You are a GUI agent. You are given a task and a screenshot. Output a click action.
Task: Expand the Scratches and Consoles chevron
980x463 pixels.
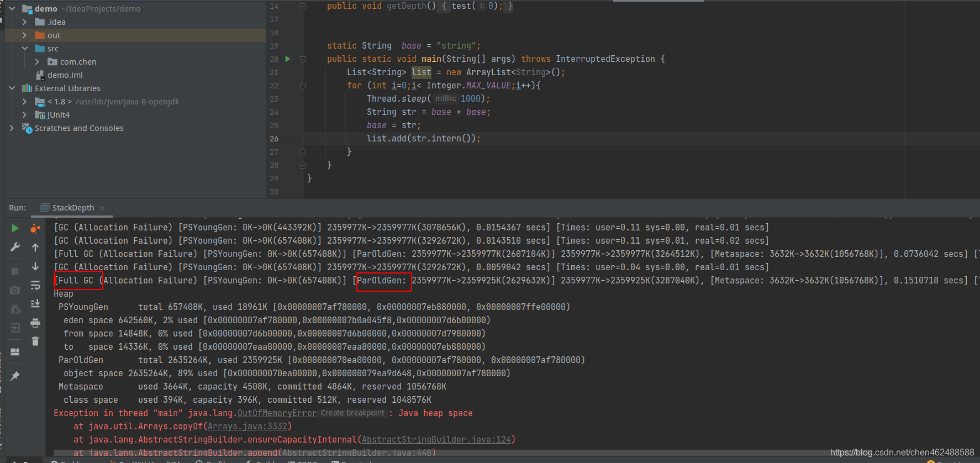click(12, 128)
